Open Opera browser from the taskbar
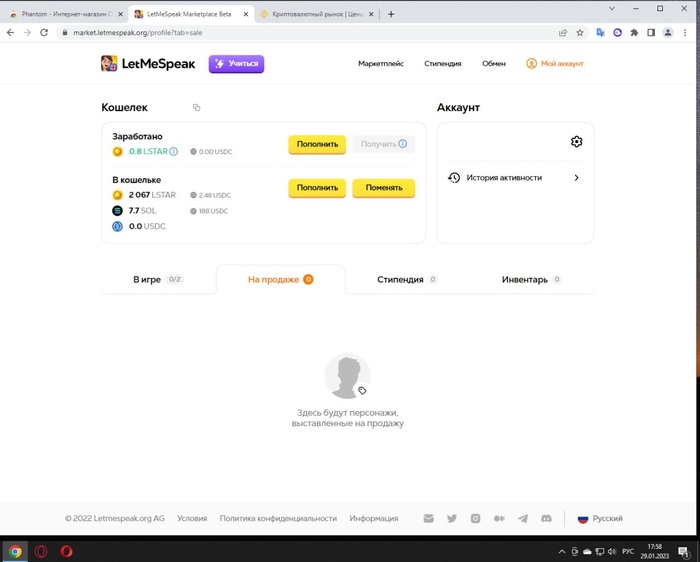The image size is (700, 562). tap(67, 551)
